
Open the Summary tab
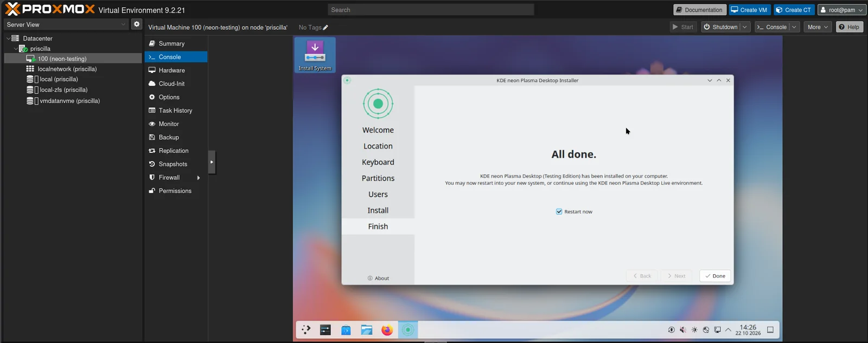(176, 43)
